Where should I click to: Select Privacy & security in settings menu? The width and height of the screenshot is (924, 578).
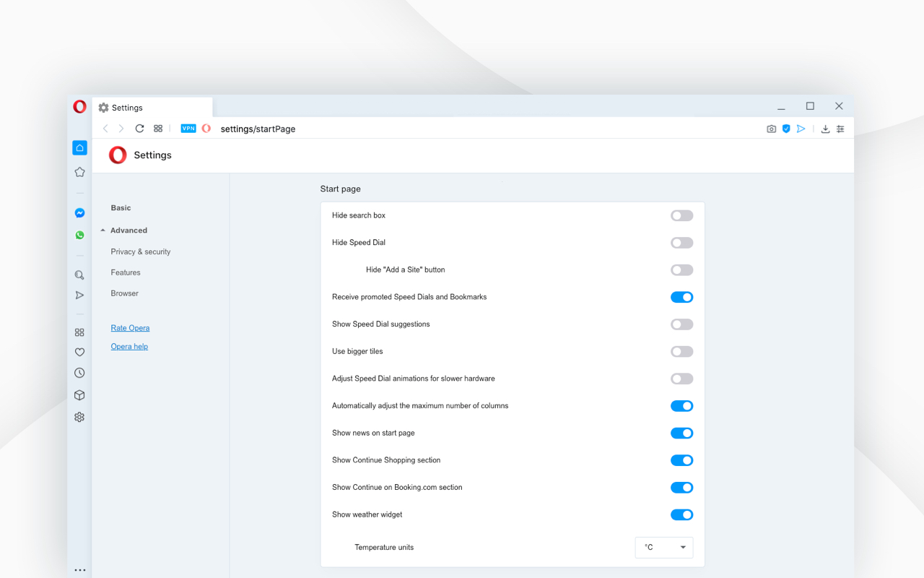[140, 251]
